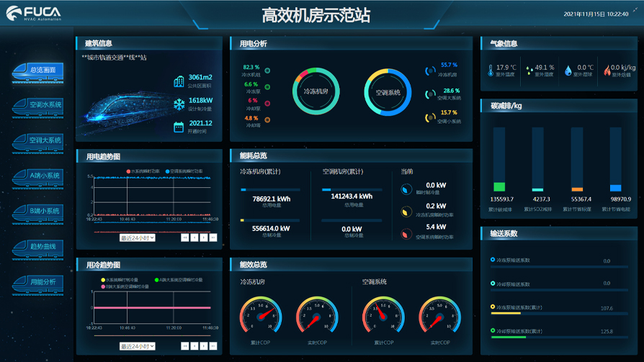
Task: Click the outdoor wet-bulb water drop icon
Action: (x=568, y=71)
